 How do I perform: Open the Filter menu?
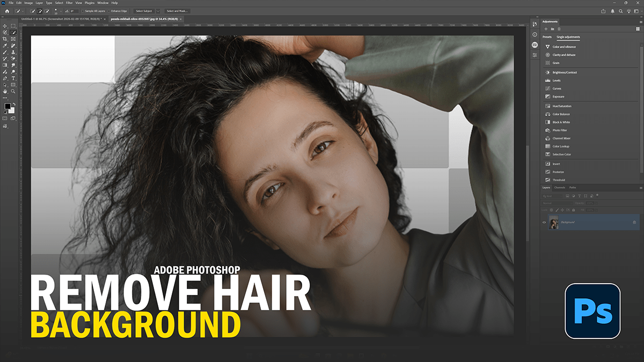[x=69, y=3]
